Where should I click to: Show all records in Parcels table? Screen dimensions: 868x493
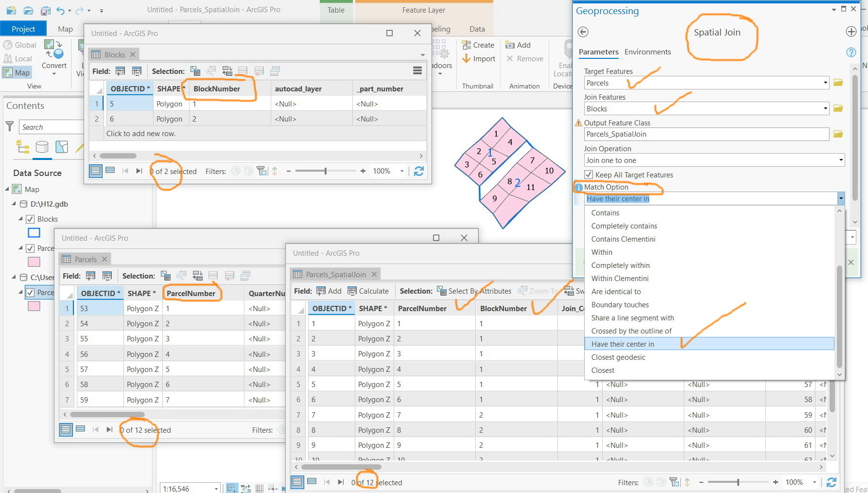66,429
